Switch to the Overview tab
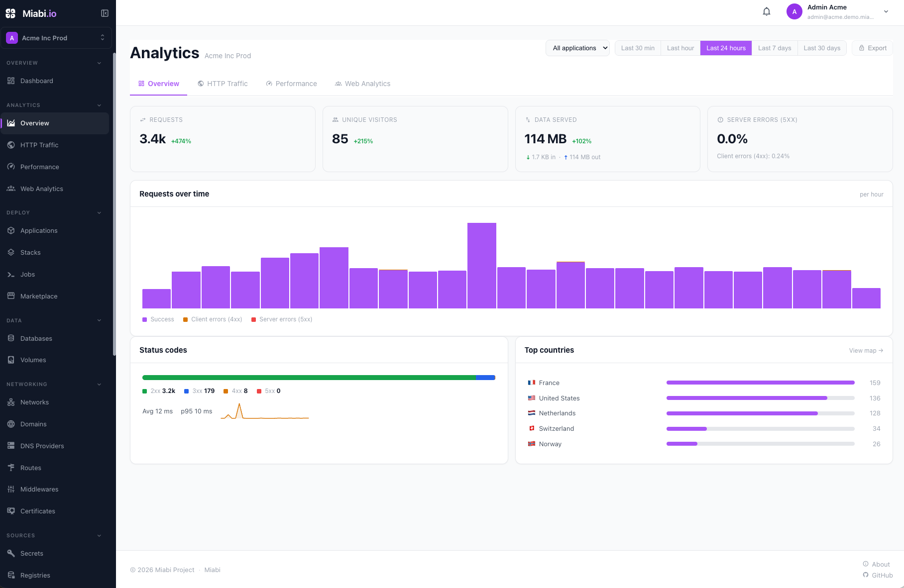The width and height of the screenshot is (904, 588). coord(159,84)
